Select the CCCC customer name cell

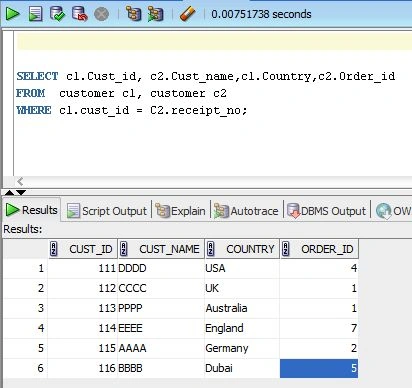click(161, 288)
